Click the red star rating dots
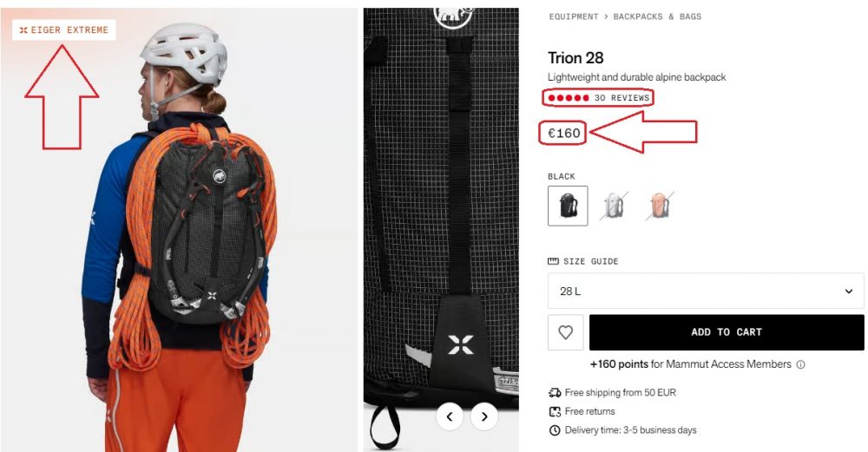This screenshot has height=452, width=868. coord(569,98)
